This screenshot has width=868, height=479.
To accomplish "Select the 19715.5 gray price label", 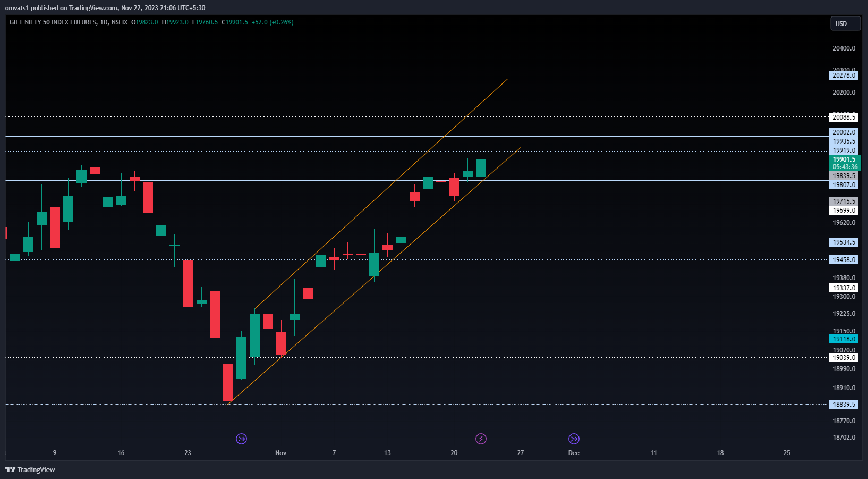I will [x=844, y=201].
